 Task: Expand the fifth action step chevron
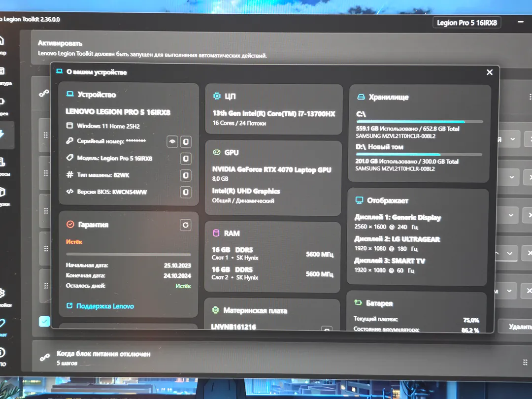coord(509,291)
